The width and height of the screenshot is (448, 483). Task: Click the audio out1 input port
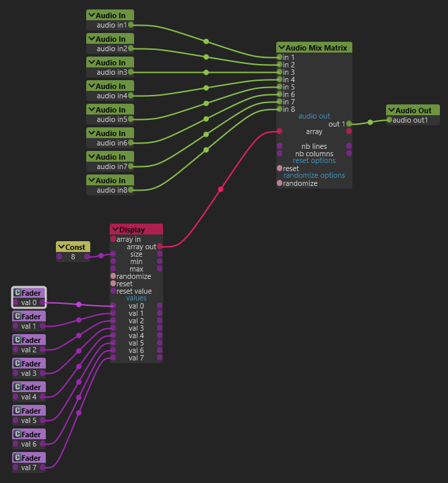(x=389, y=120)
